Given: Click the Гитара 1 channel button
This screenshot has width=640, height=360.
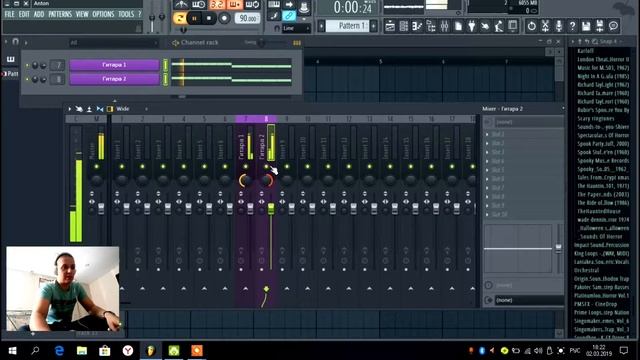Looking at the screenshot, I should (114, 65).
